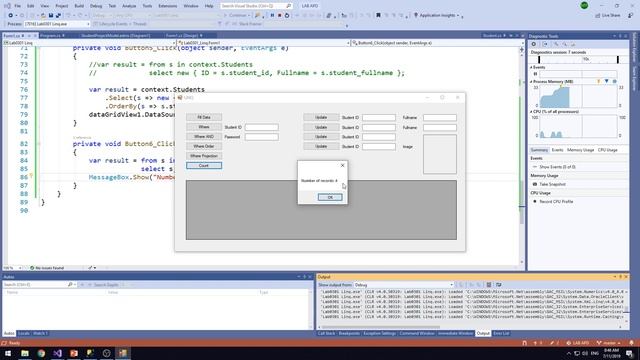
Task: Click the export icon in Diagnostic Tools toolbar
Action: click(545, 44)
